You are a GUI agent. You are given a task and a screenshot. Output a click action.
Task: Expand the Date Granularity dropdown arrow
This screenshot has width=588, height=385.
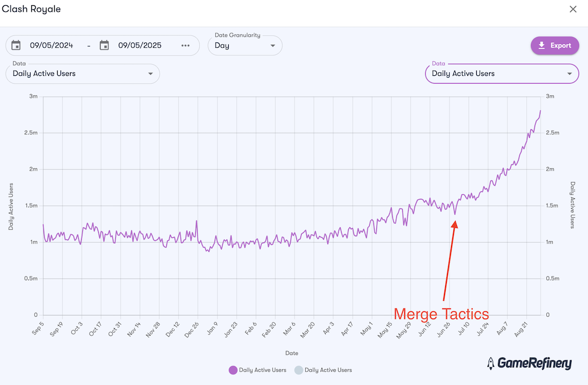point(273,45)
